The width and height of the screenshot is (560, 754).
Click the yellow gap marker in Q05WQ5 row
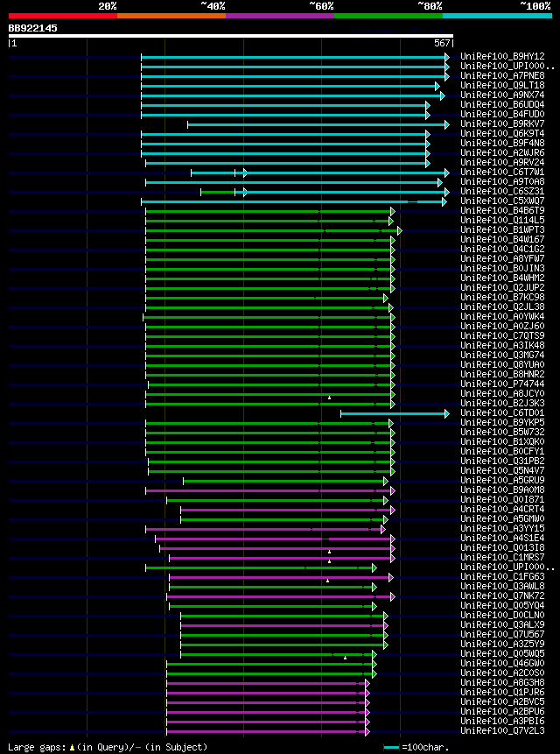[x=346, y=658]
